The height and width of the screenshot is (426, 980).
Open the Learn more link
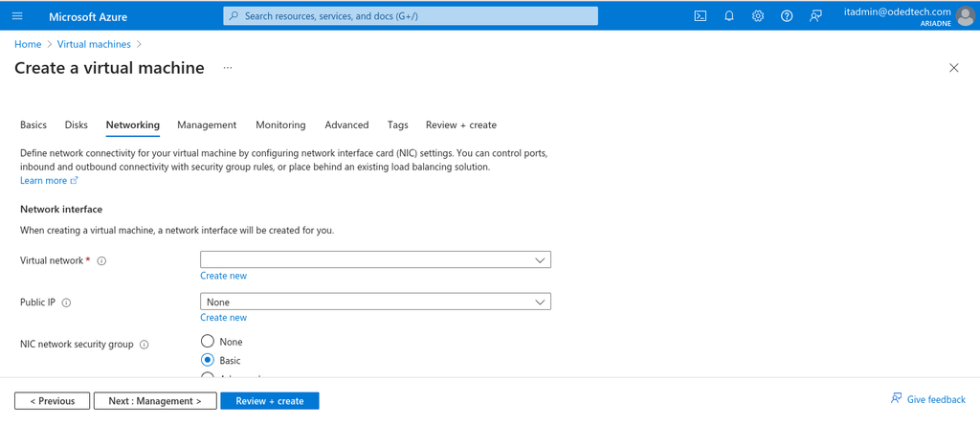coord(43,181)
